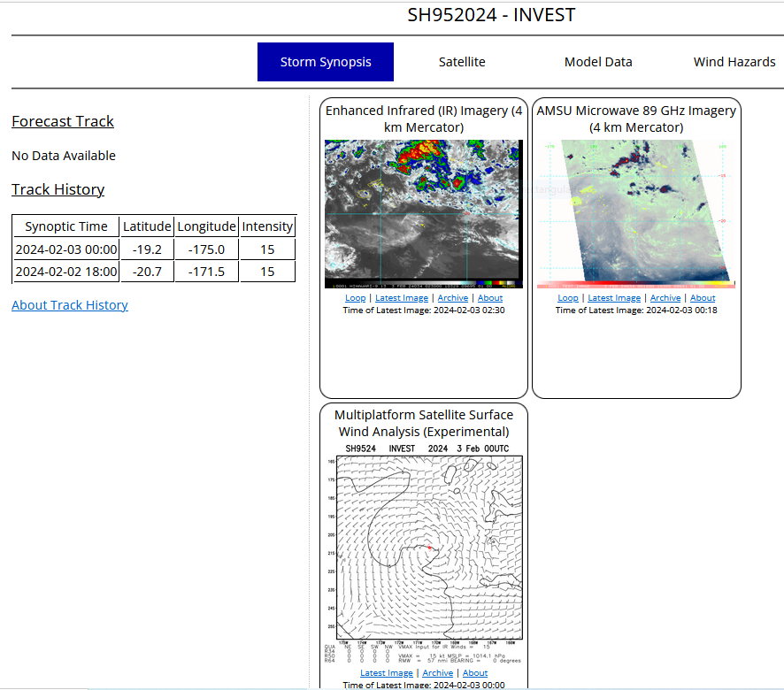Click the longitude value -171.5
This screenshot has height=690, width=784.
(206, 272)
